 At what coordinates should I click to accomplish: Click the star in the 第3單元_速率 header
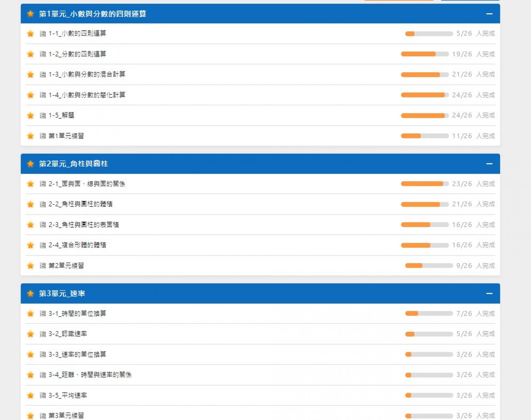pos(31,294)
